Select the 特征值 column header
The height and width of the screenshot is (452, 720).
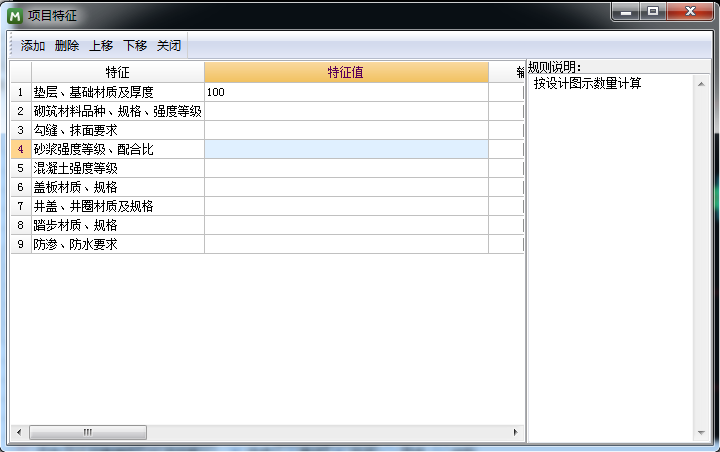(346, 72)
